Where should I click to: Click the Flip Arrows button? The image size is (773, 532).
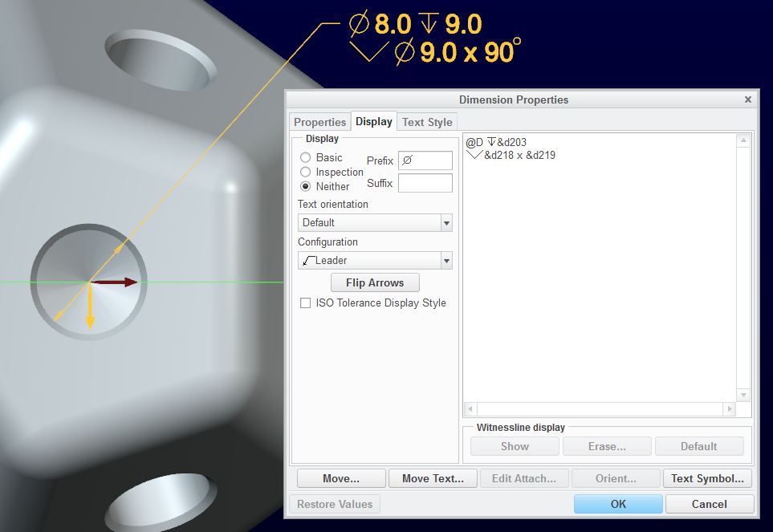click(x=375, y=282)
